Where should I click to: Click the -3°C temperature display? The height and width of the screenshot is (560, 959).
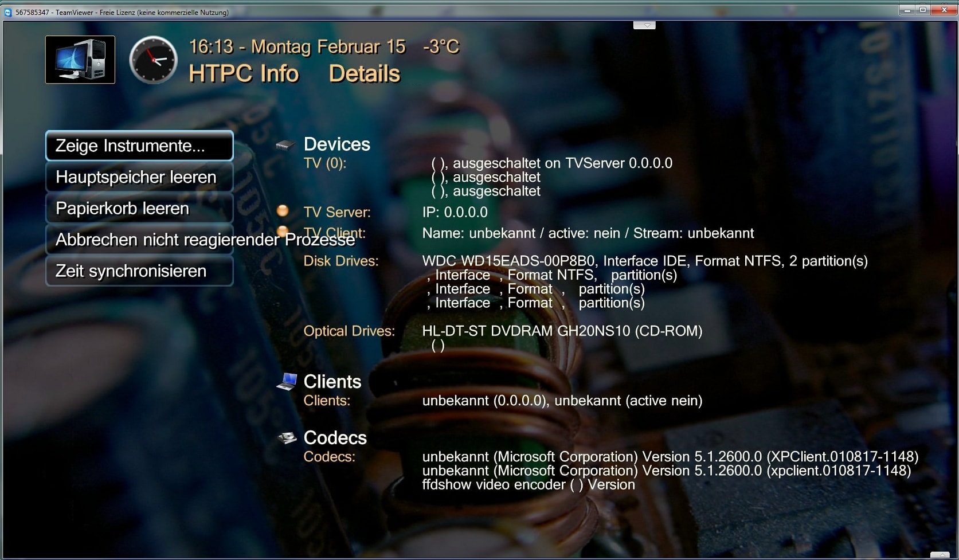441,46
